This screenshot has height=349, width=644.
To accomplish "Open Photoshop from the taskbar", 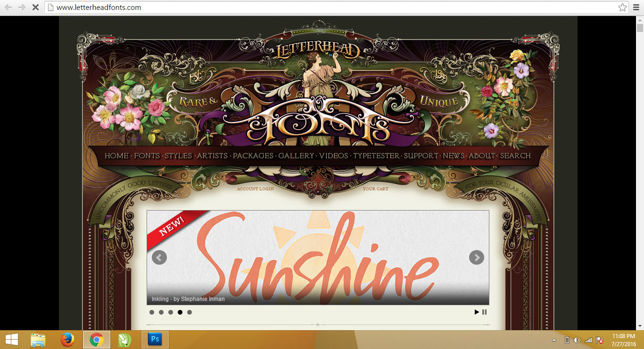I will (155, 340).
